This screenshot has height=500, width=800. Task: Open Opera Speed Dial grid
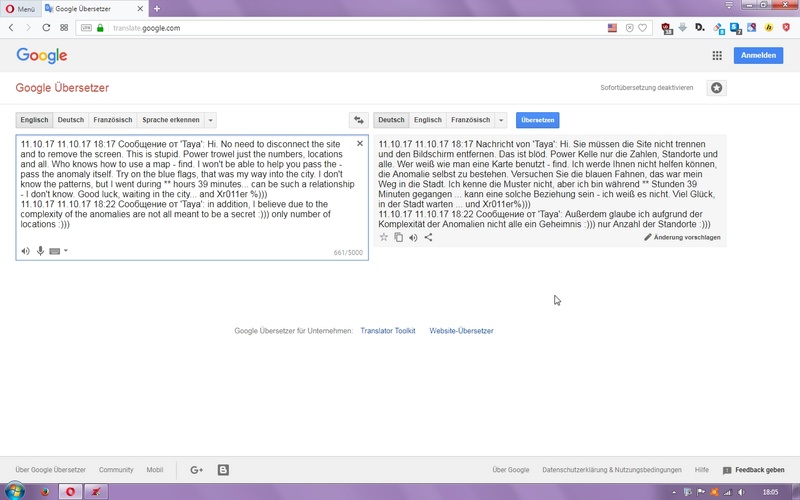64,28
